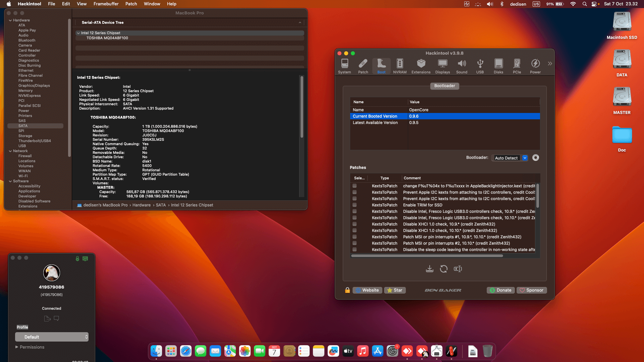Screen dimensions: 644x362
Task: Check the Enable TRIM for SSD patch
Action: [x=355, y=205]
